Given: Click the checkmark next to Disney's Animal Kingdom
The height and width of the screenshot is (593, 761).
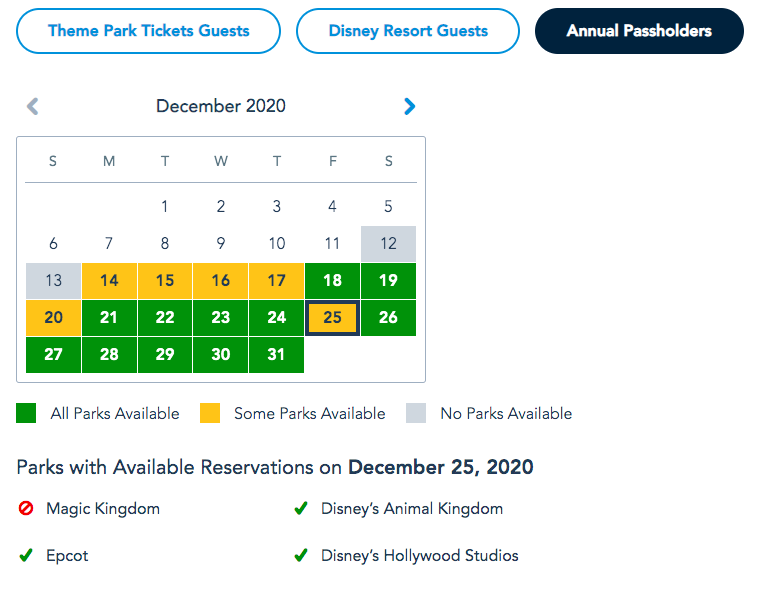Looking at the screenshot, I should coord(301,508).
